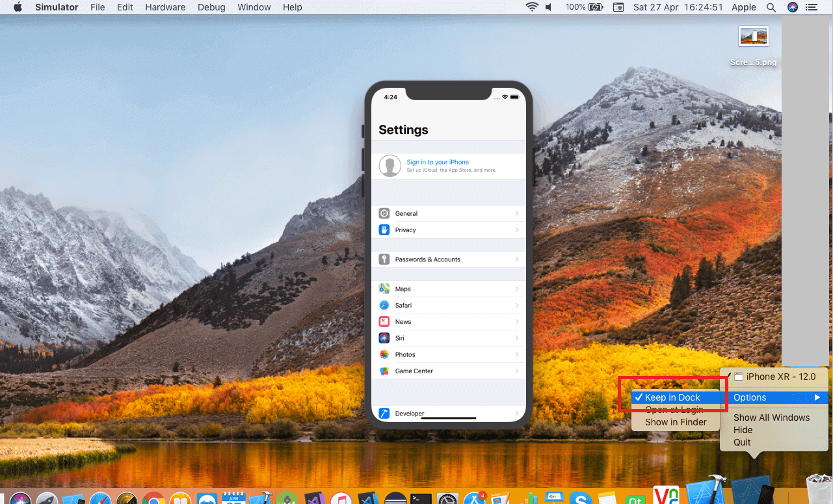Tap the chevron on the General row
The height and width of the screenshot is (504, 833).
(x=517, y=213)
